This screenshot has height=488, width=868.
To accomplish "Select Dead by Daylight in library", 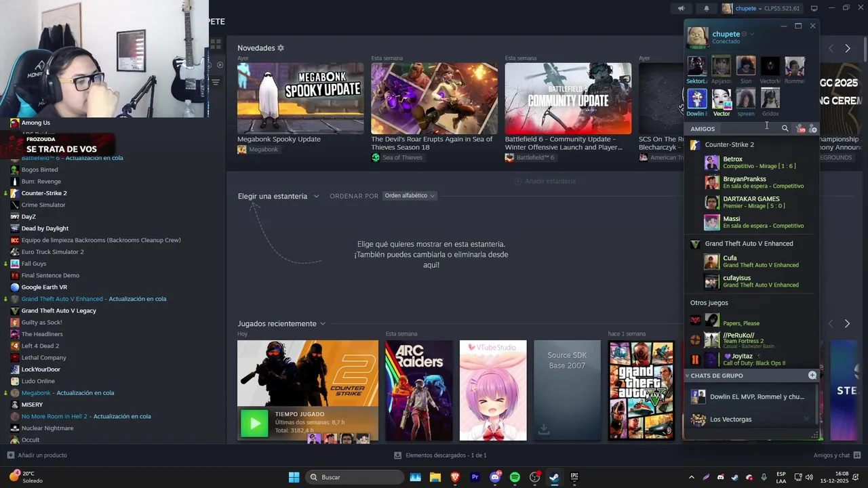I will pos(45,228).
